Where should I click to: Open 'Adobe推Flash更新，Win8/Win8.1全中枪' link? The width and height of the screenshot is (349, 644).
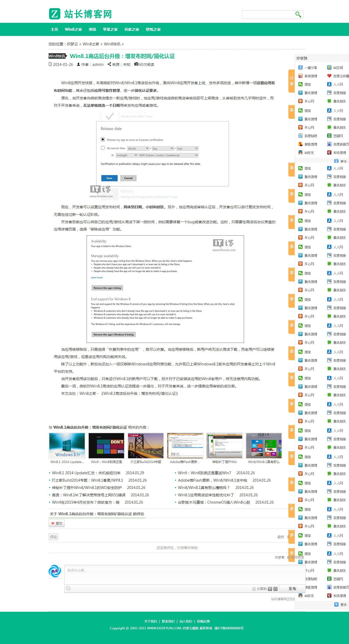(x=213, y=480)
